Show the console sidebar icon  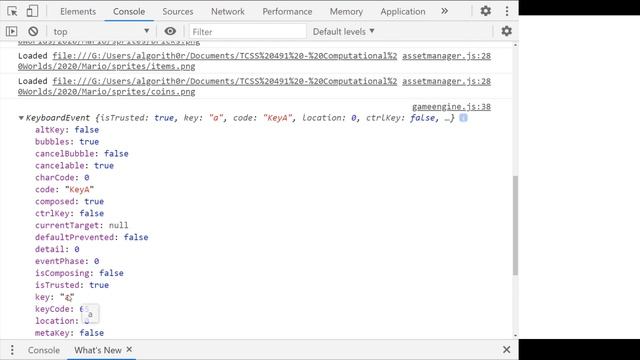12,31
